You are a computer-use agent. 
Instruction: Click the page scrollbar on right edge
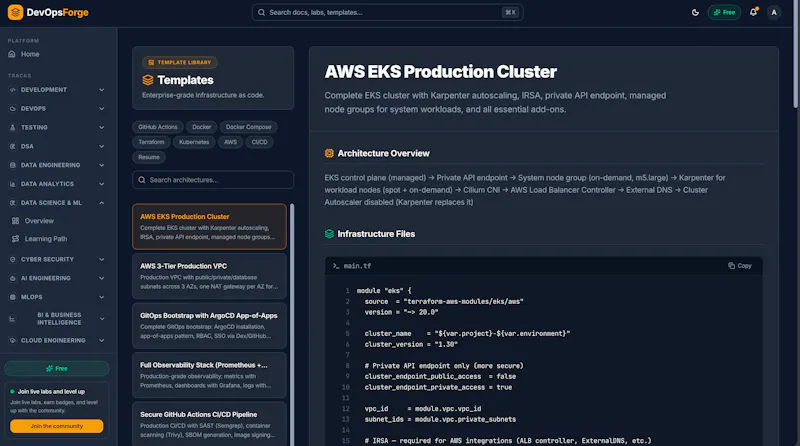pos(795,54)
